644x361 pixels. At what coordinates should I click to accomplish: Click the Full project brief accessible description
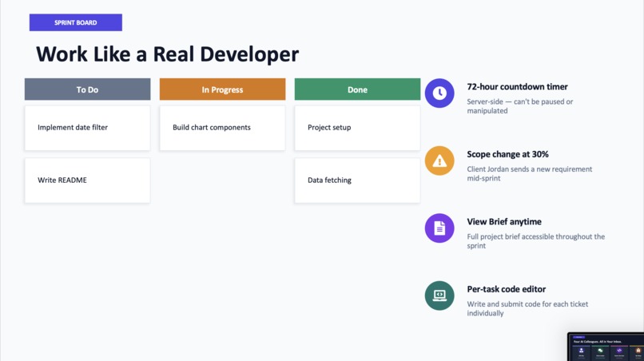(x=535, y=241)
